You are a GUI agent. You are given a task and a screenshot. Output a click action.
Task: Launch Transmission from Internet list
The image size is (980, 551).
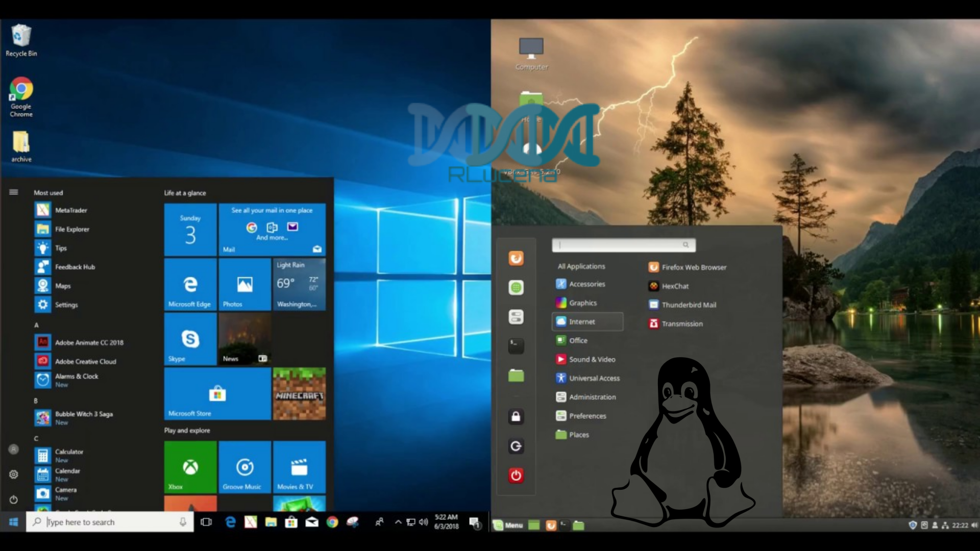click(x=676, y=323)
